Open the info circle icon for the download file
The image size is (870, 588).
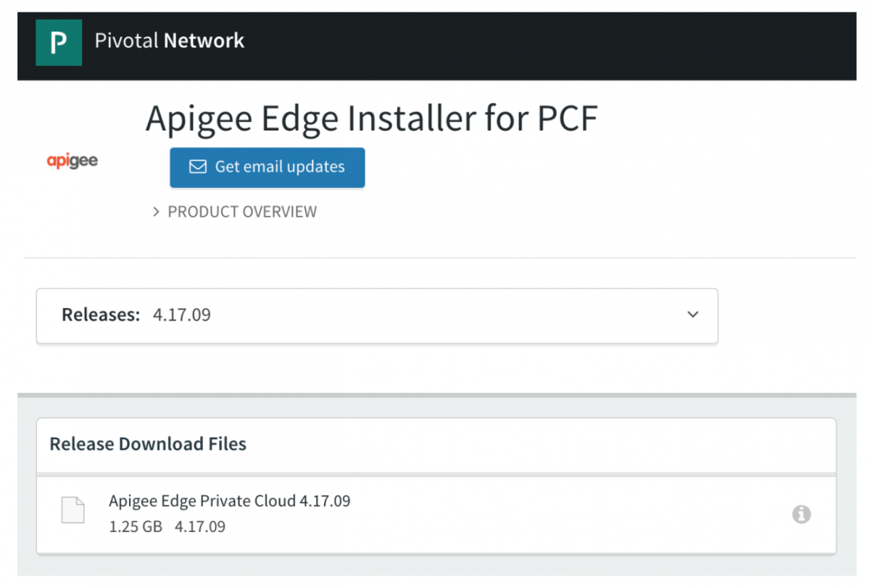coord(801,515)
